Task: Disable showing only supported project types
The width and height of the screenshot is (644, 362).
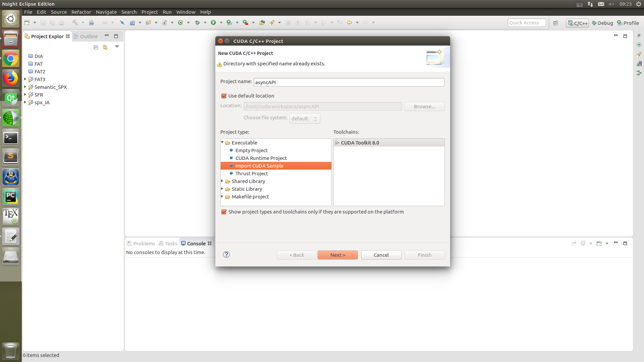Action: 224,212
